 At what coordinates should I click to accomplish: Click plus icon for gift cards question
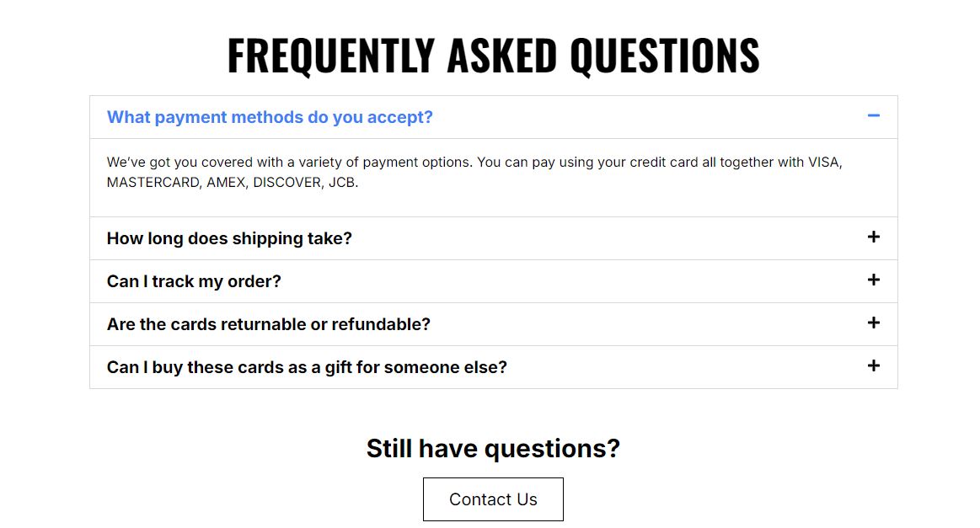873,366
